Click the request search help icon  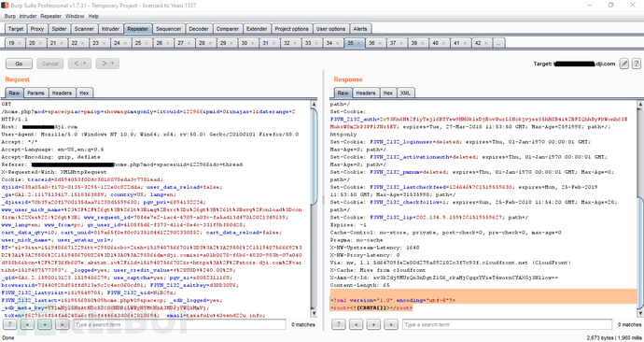click(x=10, y=324)
